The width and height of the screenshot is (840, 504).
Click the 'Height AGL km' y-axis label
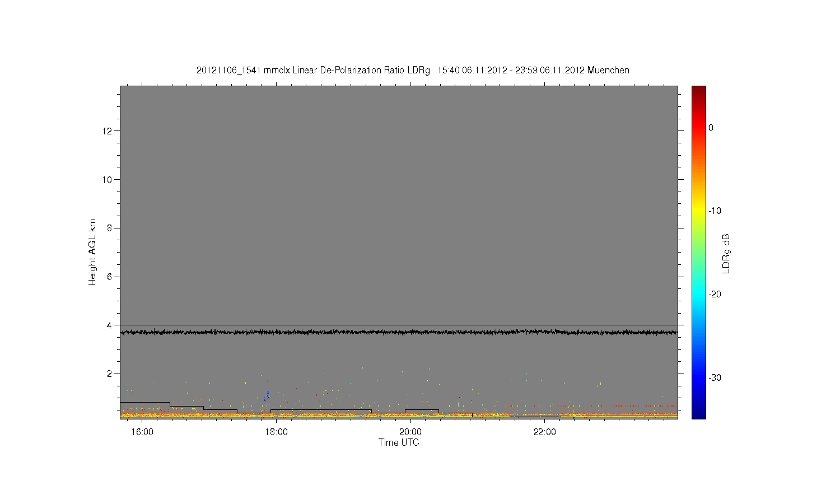pos(92,252)
